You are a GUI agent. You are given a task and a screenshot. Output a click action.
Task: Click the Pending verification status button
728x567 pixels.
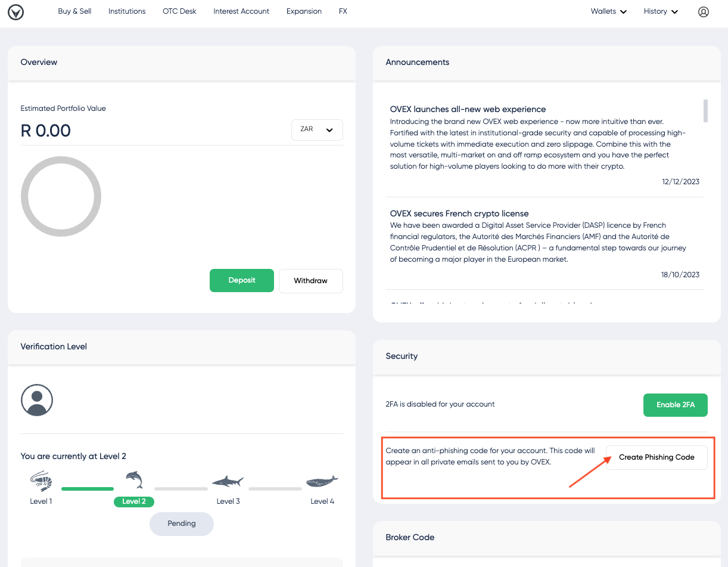[182, 523]
